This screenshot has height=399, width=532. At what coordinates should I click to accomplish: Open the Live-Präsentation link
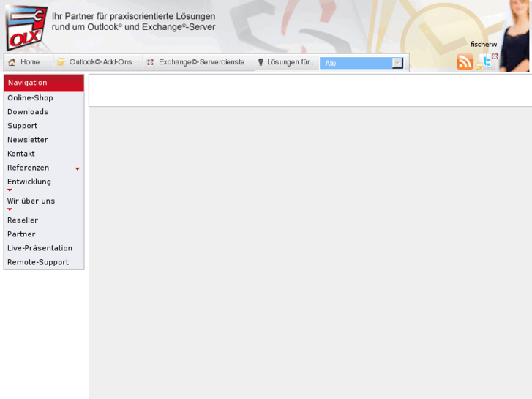click(x=40, y=248)
